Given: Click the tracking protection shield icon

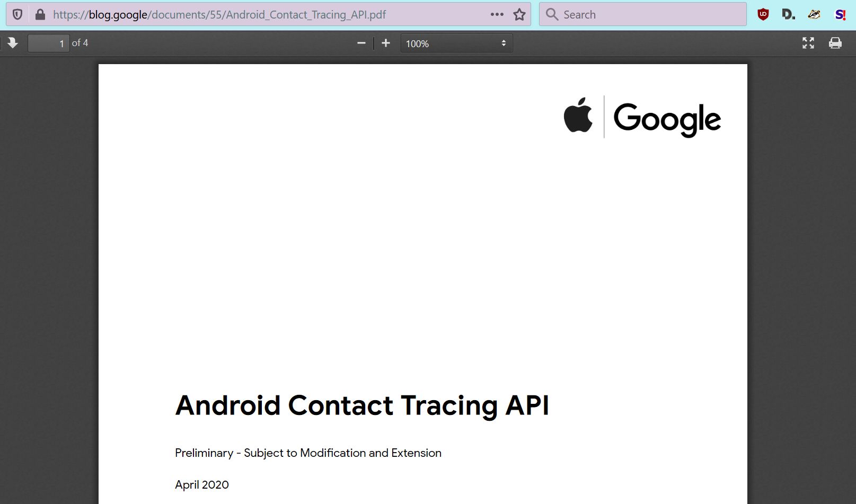Looking at the screenshot, I should tap(17, 14).
